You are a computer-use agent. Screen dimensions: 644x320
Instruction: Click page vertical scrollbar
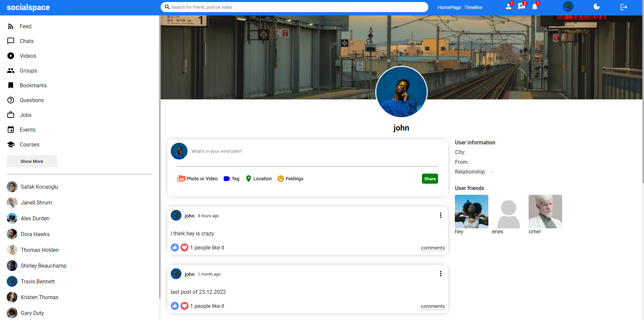coord(643,91)
